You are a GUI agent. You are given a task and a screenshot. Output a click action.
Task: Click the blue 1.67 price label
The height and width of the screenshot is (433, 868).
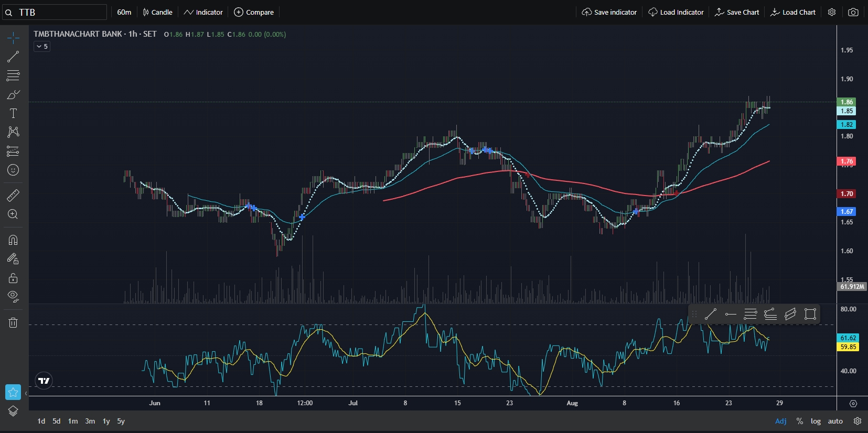tap(846, 212)
